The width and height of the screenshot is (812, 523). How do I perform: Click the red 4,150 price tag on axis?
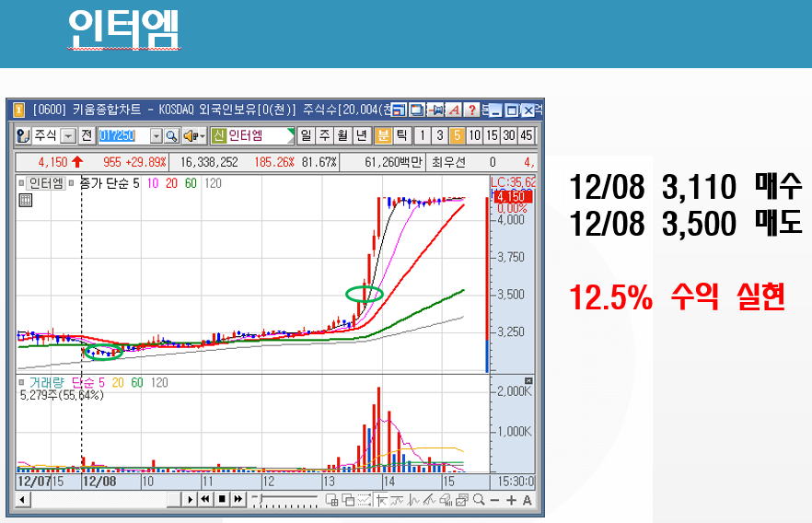click(511, 197)
